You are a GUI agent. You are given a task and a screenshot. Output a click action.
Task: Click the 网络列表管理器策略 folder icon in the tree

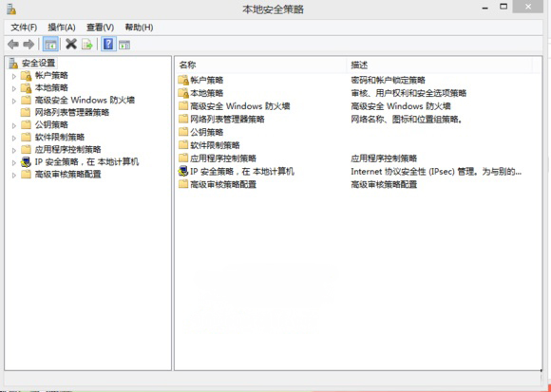pyautogui.click(x=26, y=112)
